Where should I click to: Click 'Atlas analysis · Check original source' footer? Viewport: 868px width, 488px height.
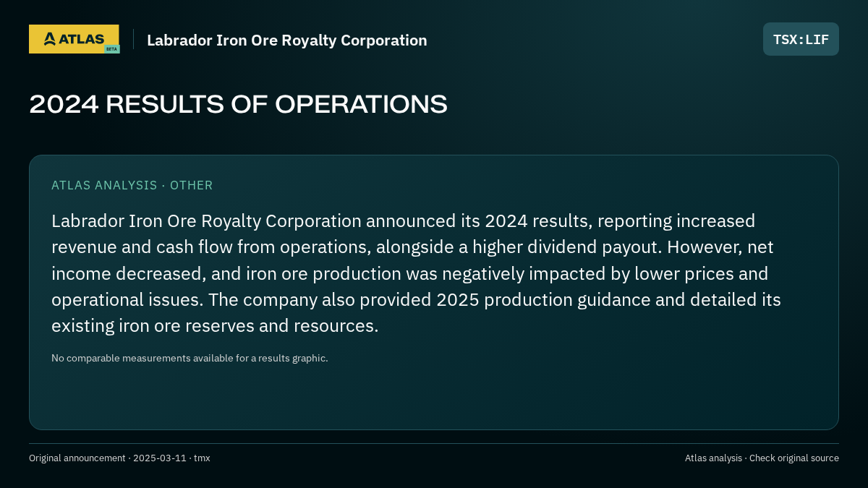762,458
